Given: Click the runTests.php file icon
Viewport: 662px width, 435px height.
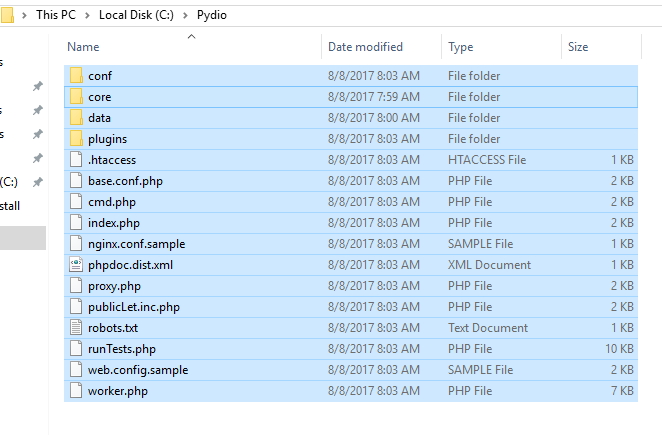Looking at the screenshot, I should 76,348.
